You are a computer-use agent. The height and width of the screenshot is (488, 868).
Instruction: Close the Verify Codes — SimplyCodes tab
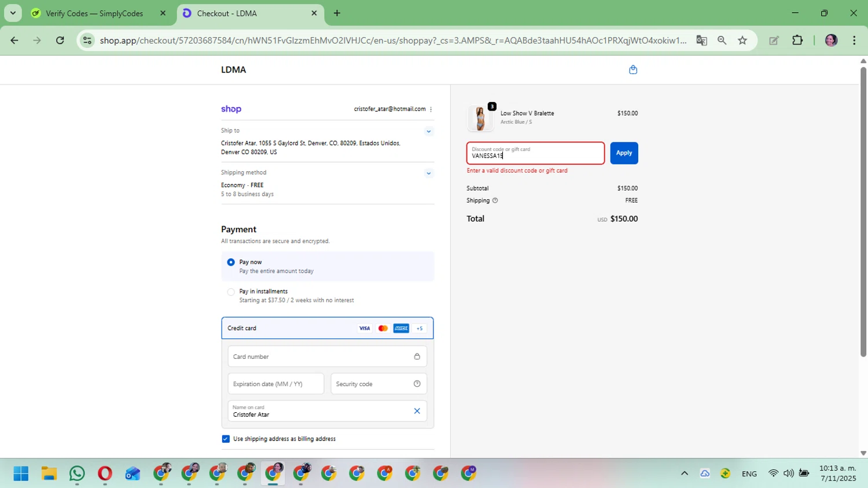[x=163, y=13]
